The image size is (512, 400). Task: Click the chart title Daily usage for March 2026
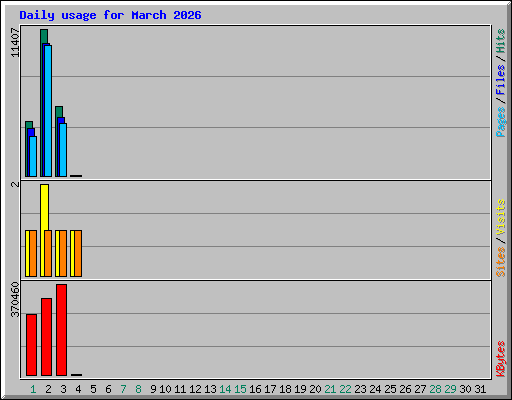point(110,15)
